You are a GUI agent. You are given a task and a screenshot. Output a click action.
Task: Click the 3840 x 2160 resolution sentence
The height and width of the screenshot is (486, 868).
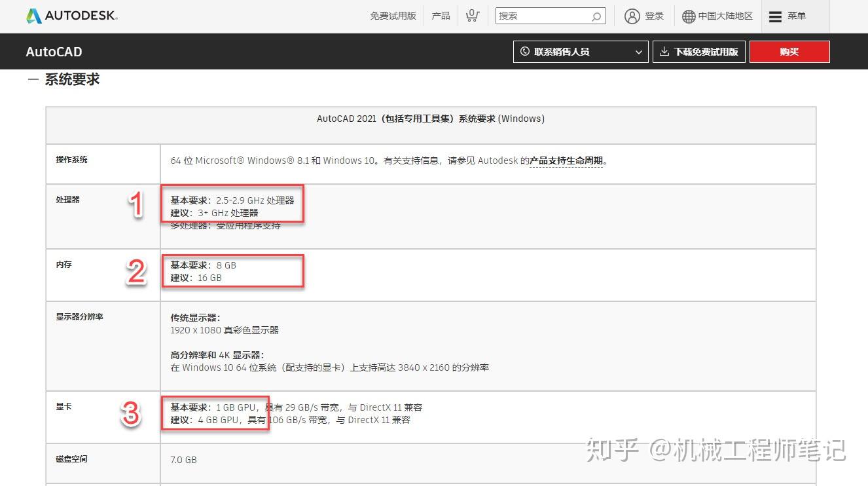[330, 367]
